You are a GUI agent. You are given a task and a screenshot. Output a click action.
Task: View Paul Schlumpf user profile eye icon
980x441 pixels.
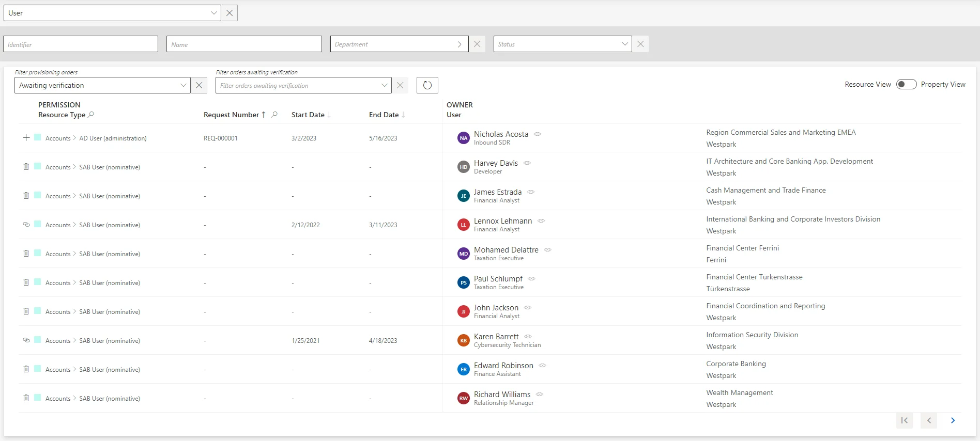tap(532, 278)
